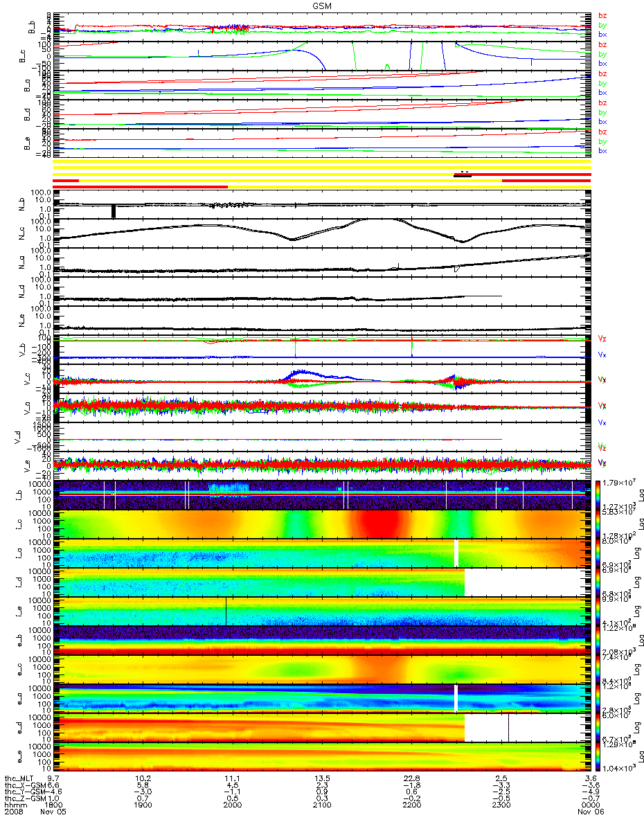Select the thc_MLT row label
The height and width of the screenshot is (831, 644).
(19, 778)
